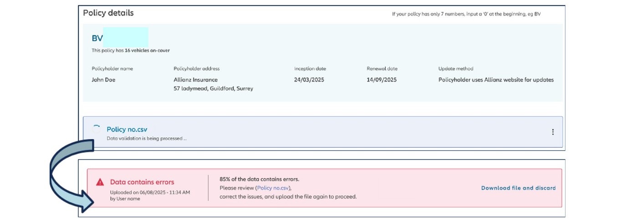Screen dimensions: 644x220
Task: Click 'Data validation is being processed' status
Action: (147, 138)
